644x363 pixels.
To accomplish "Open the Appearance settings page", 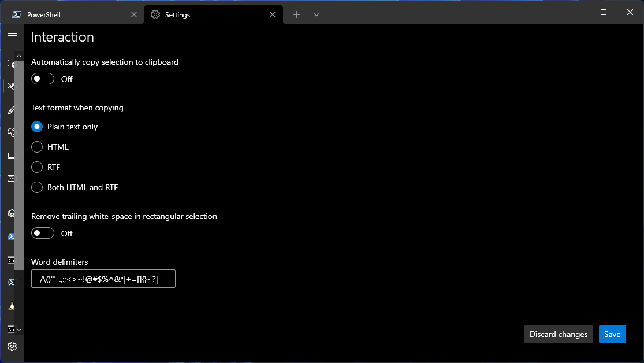I will (12, 109).
